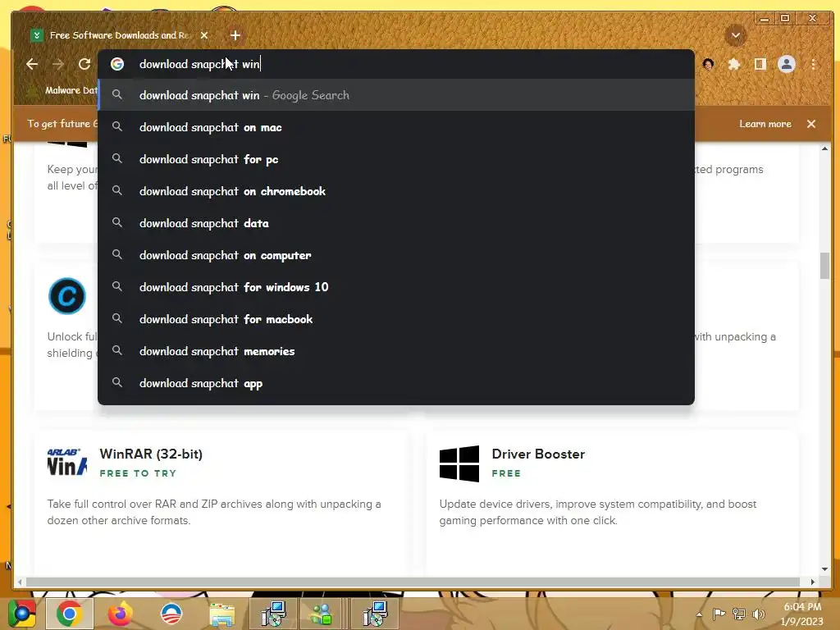Click the extension icon beside the address bar
840x630 pixels.
click(708, 64)
